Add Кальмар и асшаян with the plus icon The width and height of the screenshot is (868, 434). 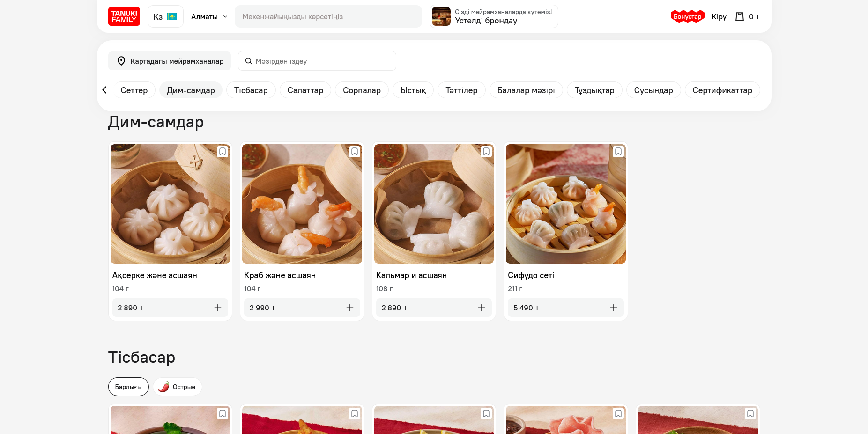[x=482, y=308]
